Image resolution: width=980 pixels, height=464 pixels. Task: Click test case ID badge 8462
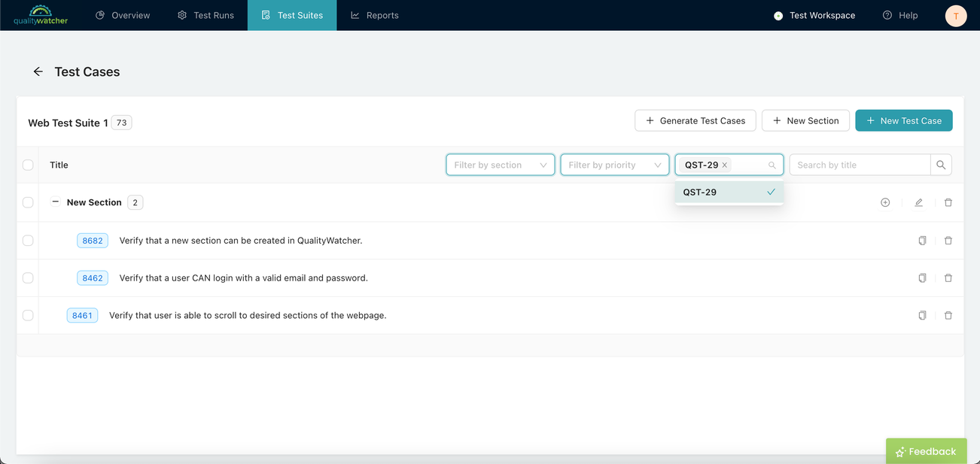[x=93, y=278]
